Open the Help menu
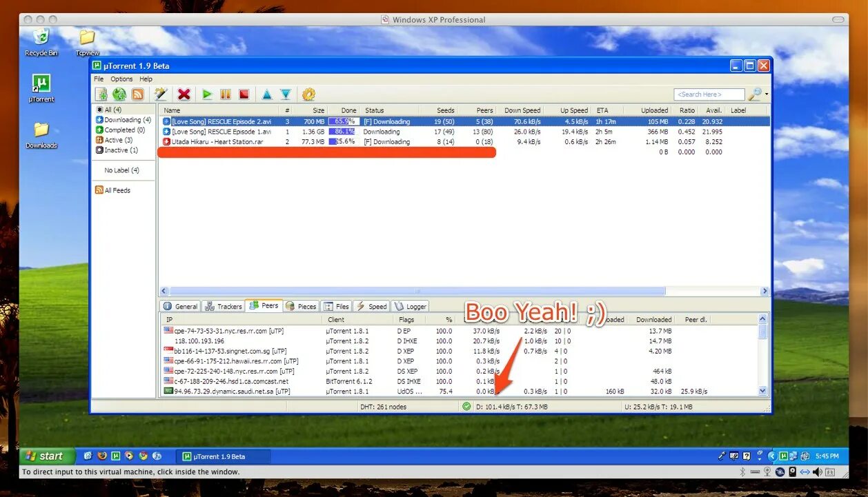 [x=146, y=79]
